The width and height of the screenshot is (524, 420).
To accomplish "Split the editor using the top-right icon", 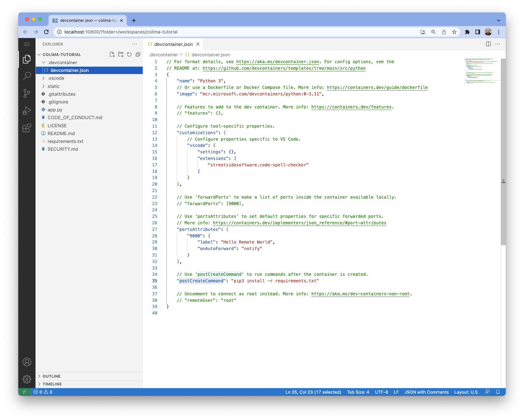I will 488,44.
